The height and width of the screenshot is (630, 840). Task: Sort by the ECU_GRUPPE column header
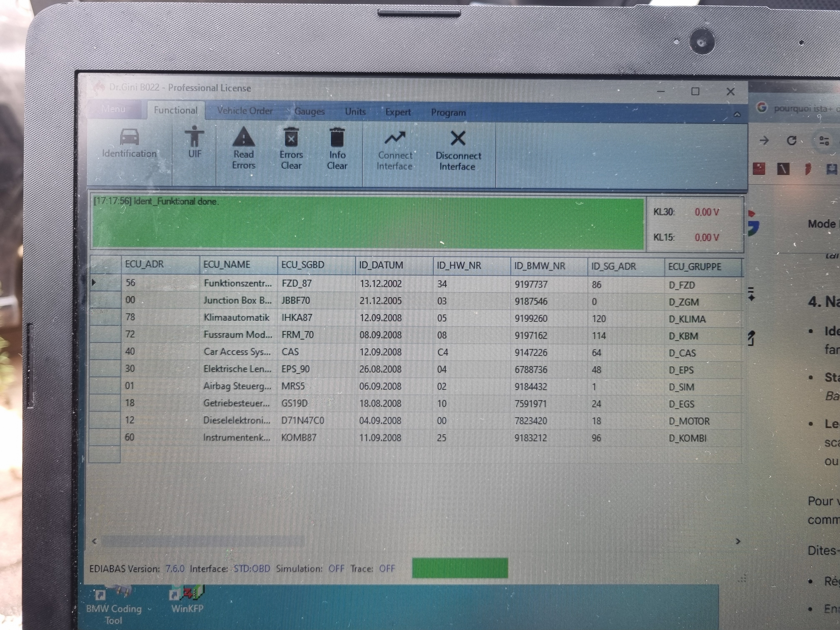703,267
